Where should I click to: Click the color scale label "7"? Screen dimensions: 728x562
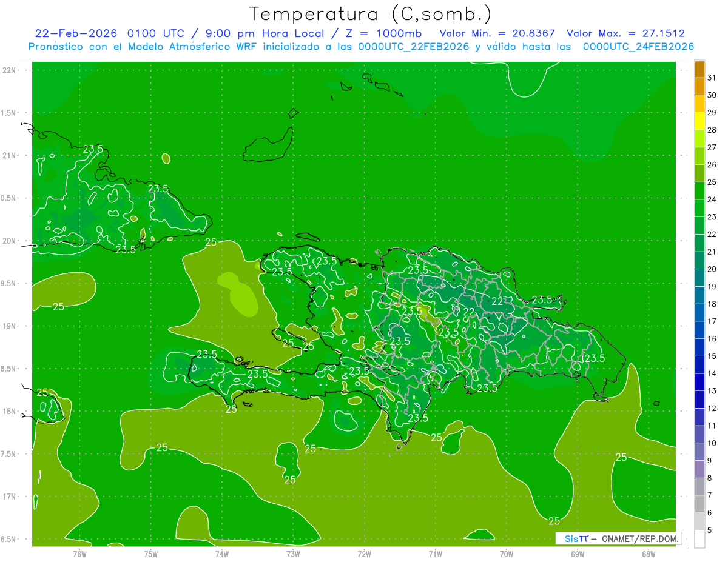(710, 496)
